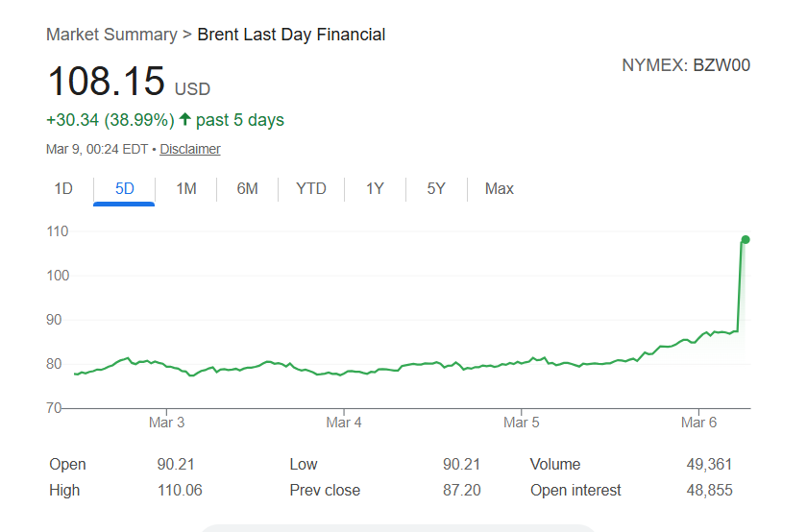
Task: Switch to the 1D chart range
Action: pos(63,188)
